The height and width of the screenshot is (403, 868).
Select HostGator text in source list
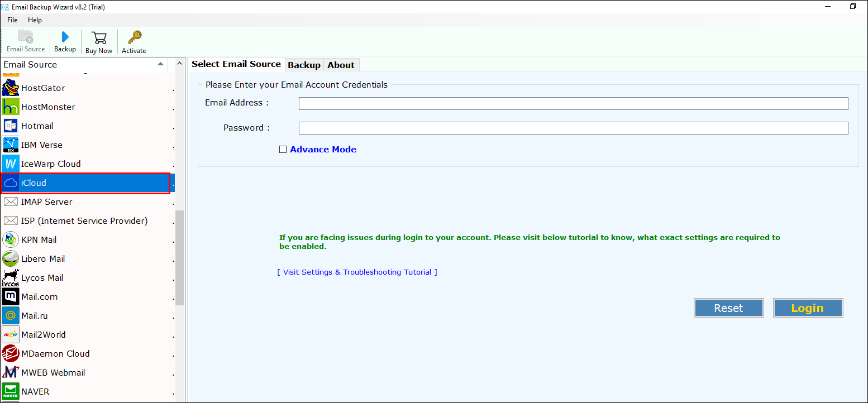tap(43, 88)
